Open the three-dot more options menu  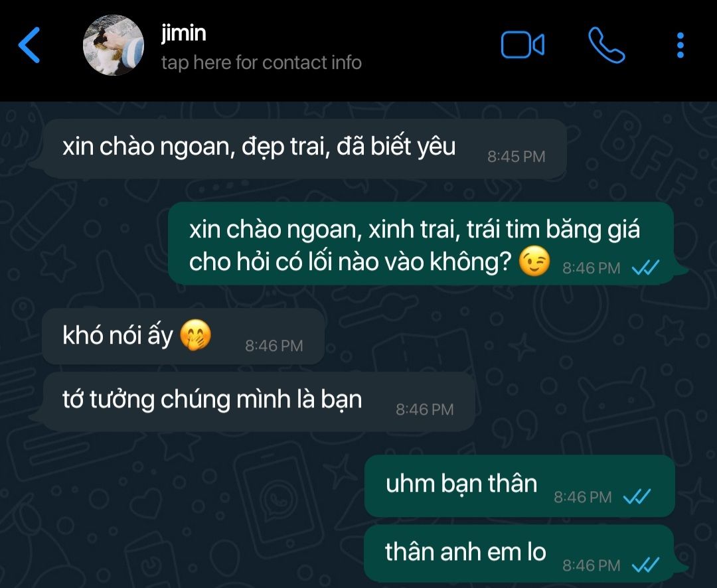coord(680,45)
